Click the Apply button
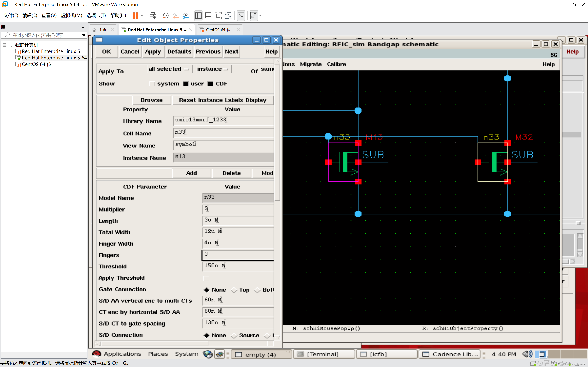Viewport: 588px width, 367px height. 153,52
